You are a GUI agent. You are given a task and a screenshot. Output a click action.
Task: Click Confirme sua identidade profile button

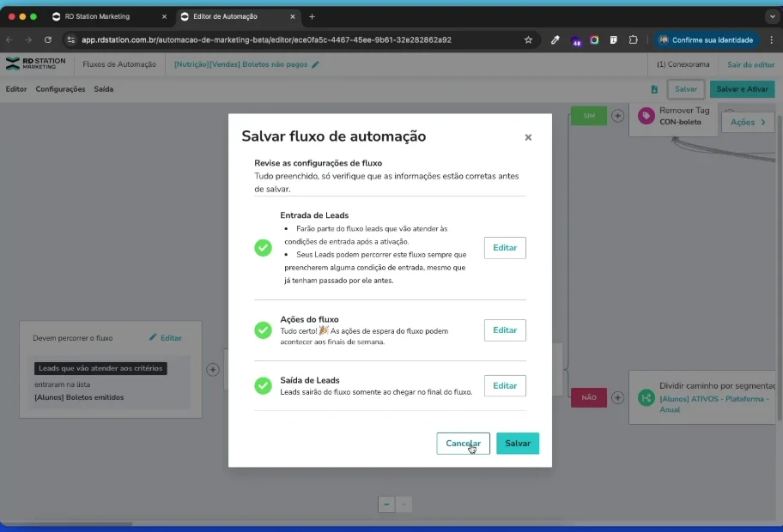point(706,40)
